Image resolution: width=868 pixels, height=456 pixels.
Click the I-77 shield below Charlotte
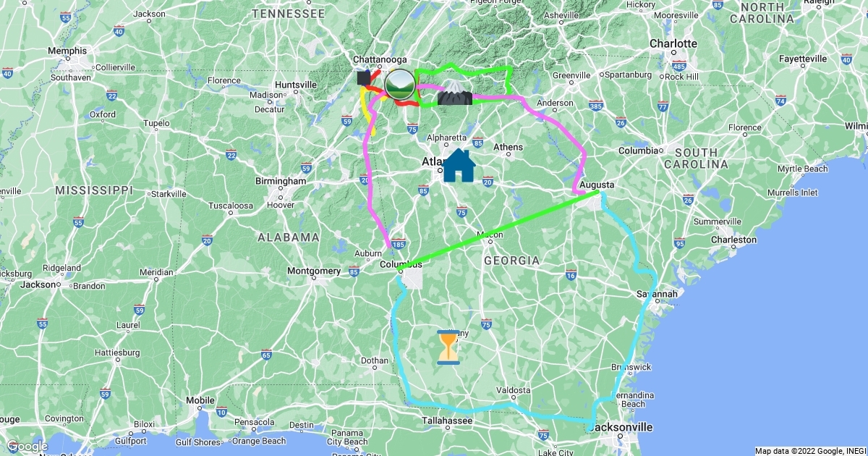pyautogui.click(x=663, y=106)
